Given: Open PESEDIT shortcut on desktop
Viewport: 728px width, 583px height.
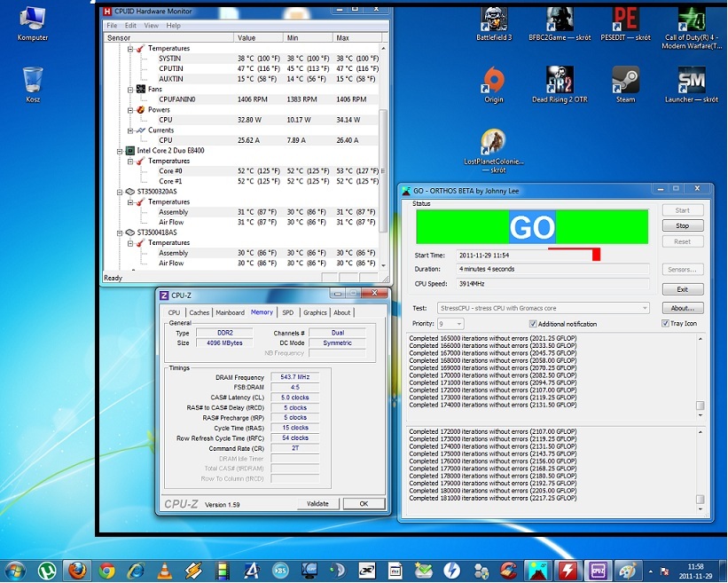Looking at the screenshot, I should pos(625,24).
